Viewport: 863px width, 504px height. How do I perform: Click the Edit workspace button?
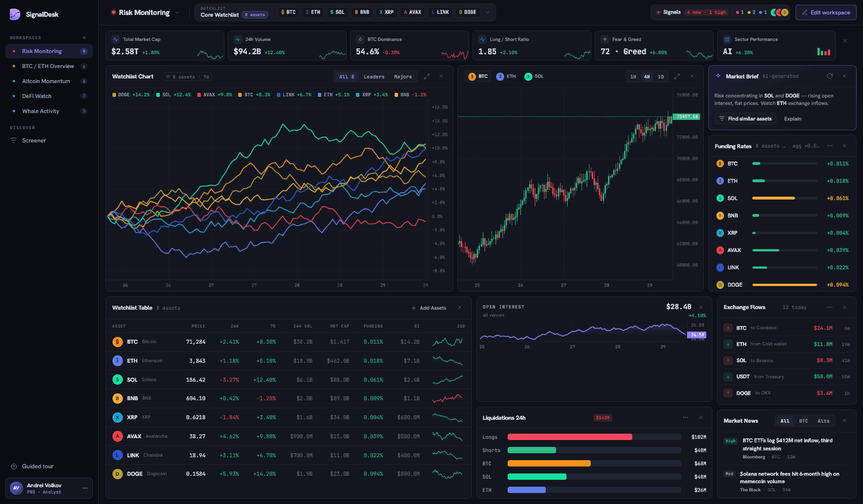(826, 12)
